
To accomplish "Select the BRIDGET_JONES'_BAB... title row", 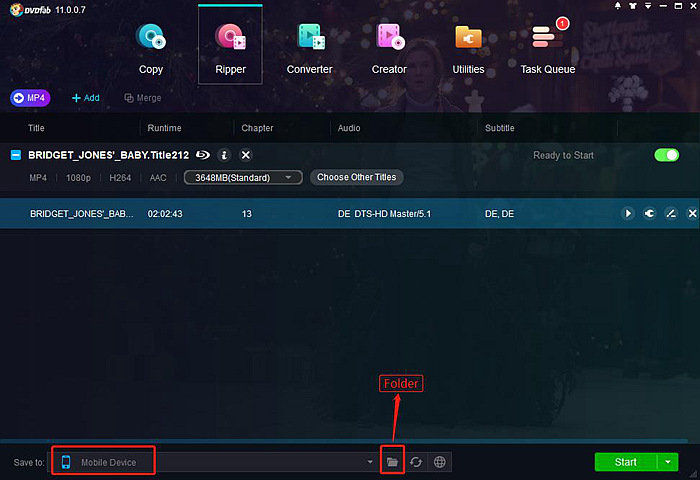I will click(350, 213).
